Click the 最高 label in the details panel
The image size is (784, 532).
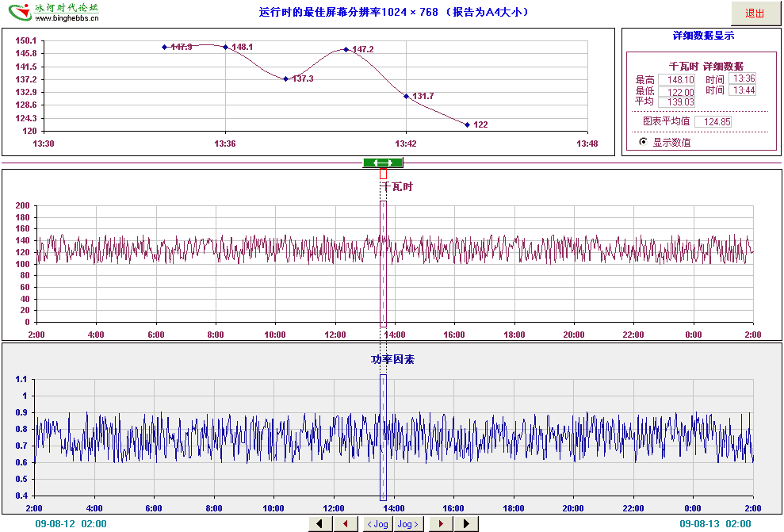[644, 80]
